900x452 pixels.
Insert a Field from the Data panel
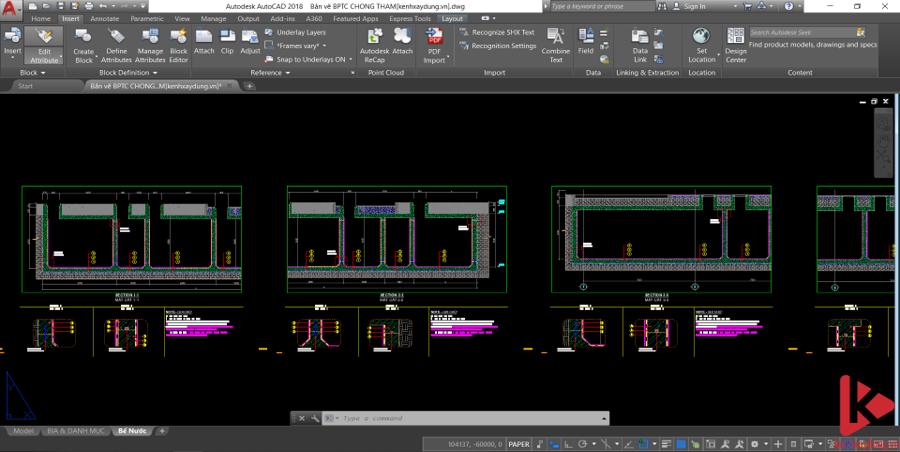click(586, 43)
